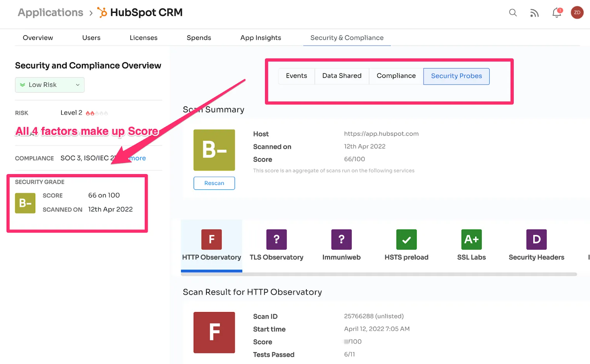Go to the Spends tab

tap(199, 38)
